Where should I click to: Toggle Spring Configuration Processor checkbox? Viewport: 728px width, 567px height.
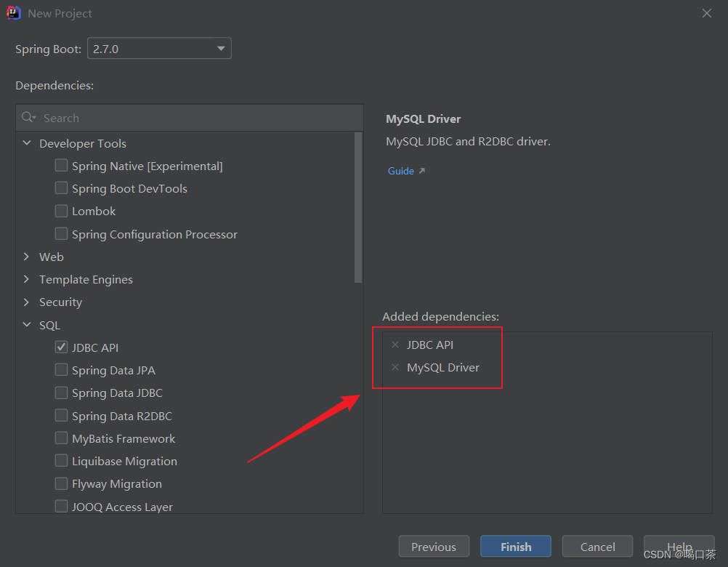pyautogui.click(x=61, y=233)
